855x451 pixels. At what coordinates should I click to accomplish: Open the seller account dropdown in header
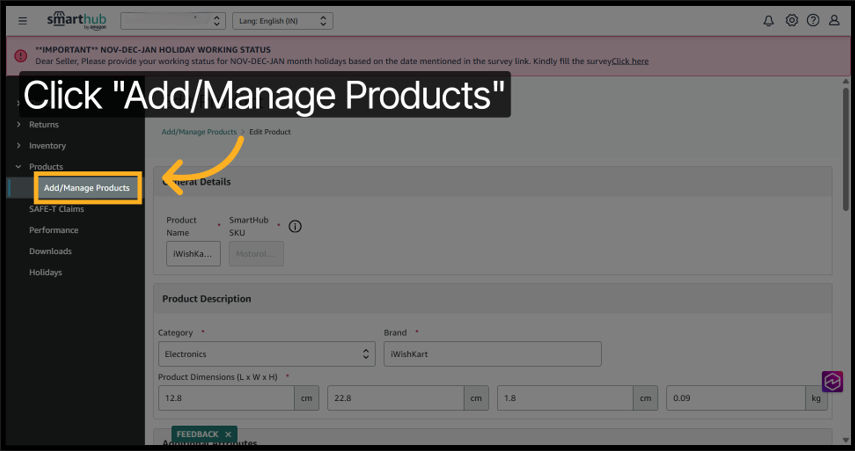coord(172,21)
